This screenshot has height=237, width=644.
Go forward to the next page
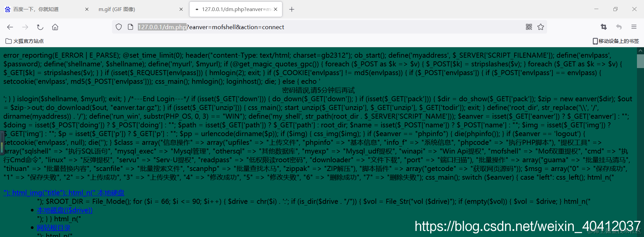(25, 27)
